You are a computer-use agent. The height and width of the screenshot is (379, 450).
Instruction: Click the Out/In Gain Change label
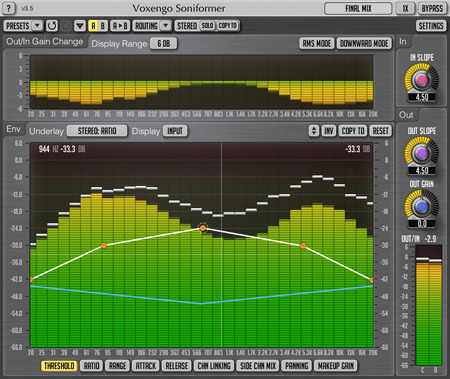coord(45,42)
